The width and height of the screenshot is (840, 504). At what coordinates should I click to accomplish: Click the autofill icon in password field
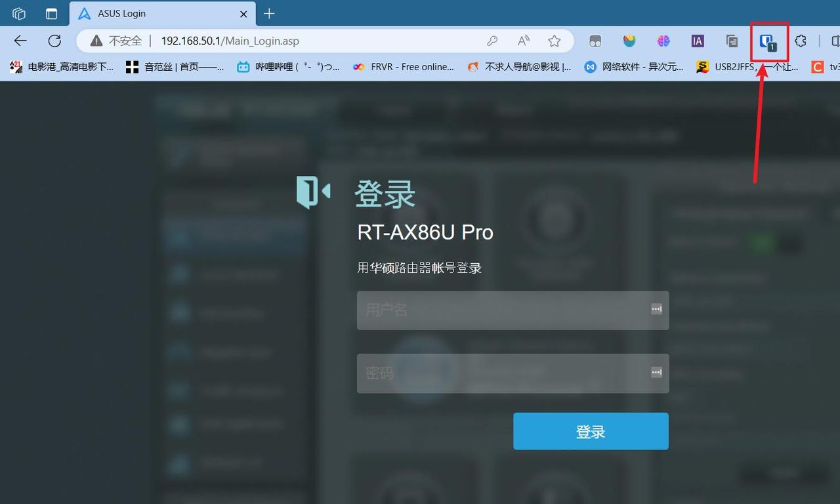656,372
